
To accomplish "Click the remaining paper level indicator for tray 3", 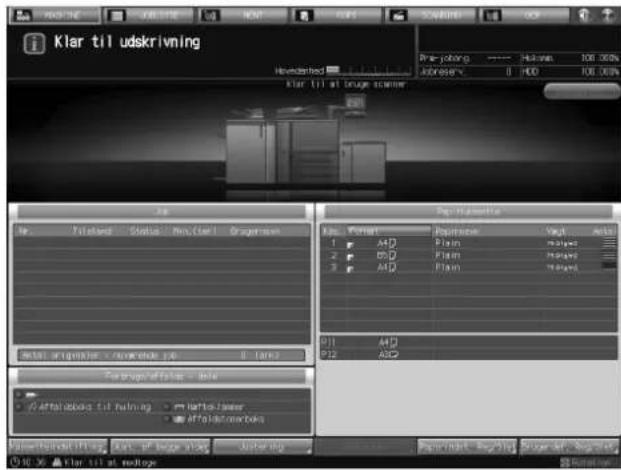I will coord(609,267).
